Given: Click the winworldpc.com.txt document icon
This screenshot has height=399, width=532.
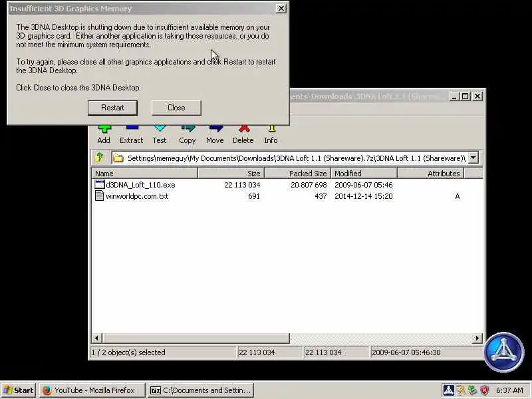Looking at the screenshot, I should click(x=99, y=196).
